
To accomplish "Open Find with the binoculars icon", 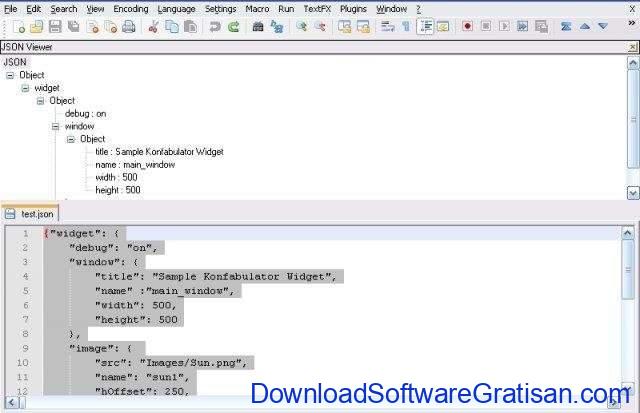I will click(x=258, y=27).
